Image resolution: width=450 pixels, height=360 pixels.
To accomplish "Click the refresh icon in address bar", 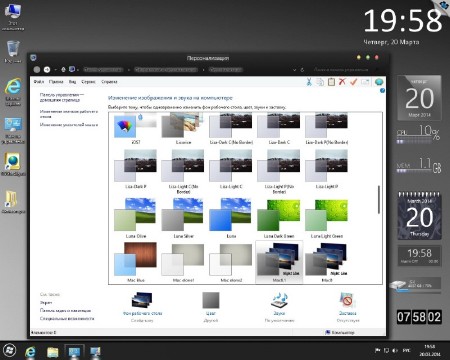I will (x=302, y=70).
